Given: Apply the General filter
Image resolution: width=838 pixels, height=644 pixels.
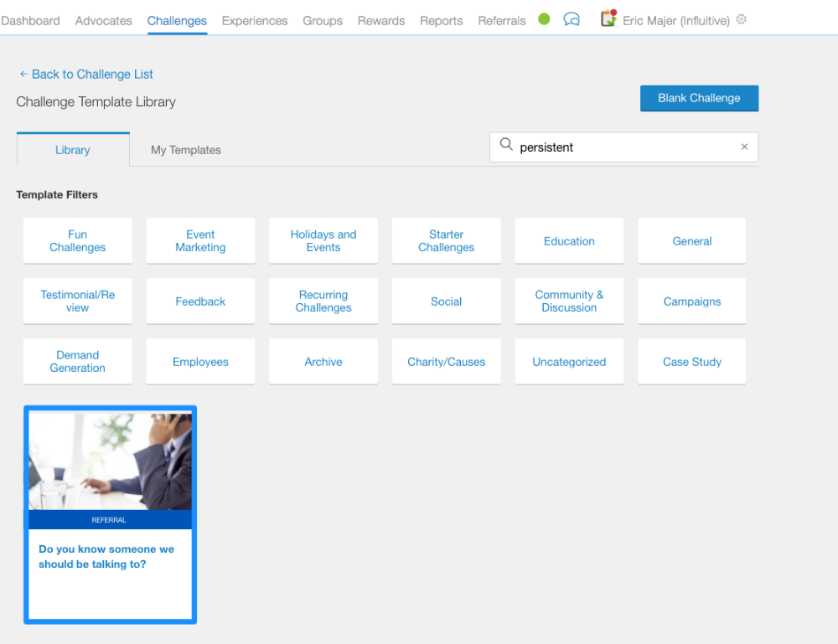Looking at the screenshot, I should click(x=692, y=241).
